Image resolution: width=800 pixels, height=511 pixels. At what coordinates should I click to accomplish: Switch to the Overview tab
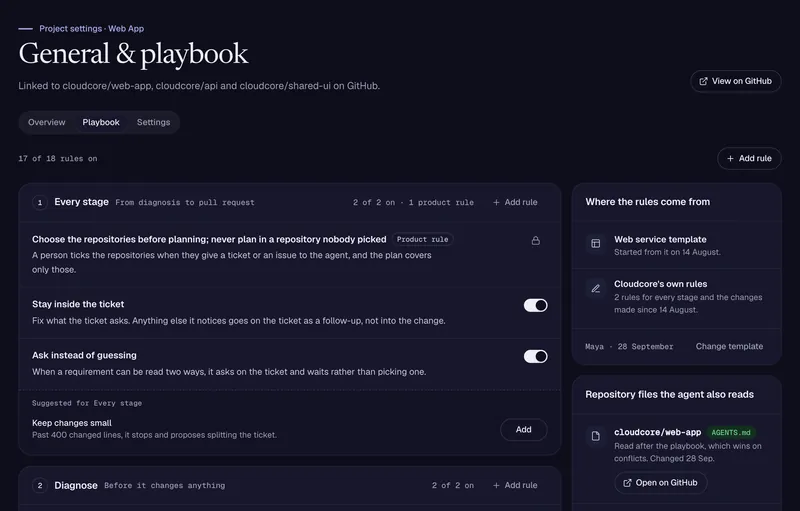click(46, 122)
